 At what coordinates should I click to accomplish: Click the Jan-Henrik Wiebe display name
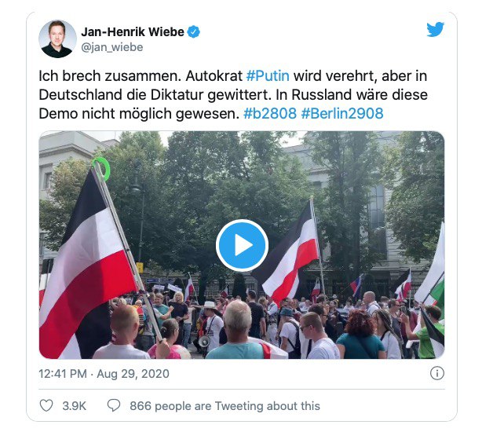pos(133,32)
